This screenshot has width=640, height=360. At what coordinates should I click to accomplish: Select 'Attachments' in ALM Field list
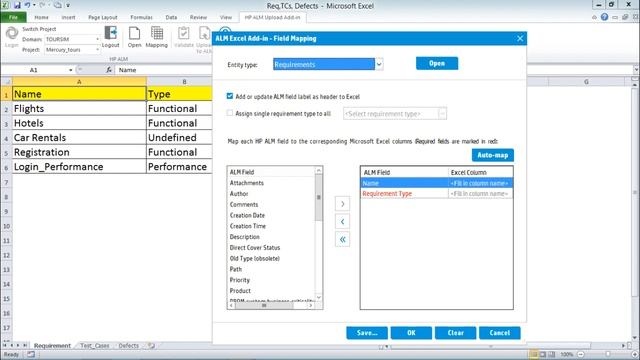[x=247, y=183]
